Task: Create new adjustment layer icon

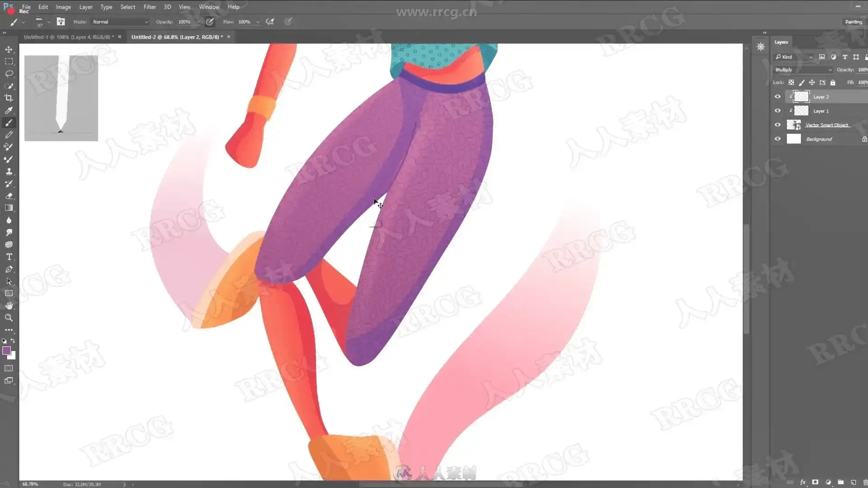Action: coord(828,482)
